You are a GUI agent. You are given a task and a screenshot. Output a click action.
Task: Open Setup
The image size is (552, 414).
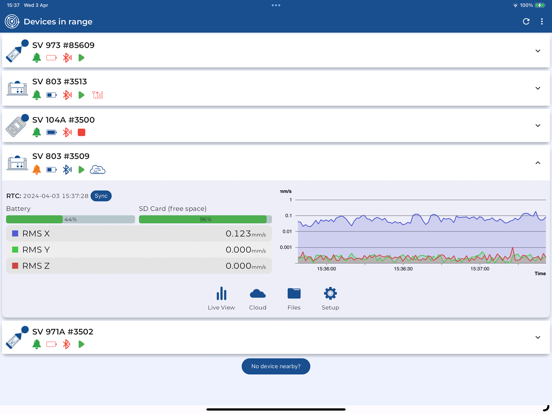tap(330, 299)
